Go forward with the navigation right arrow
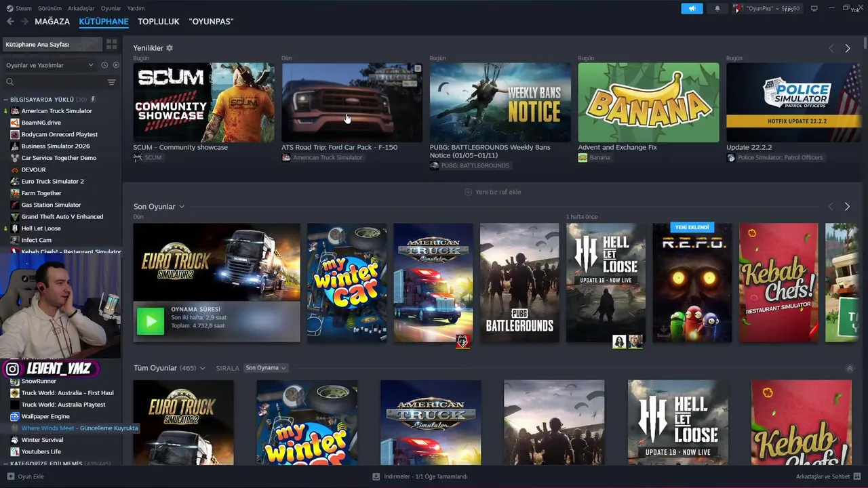This screenshot has width=868, height=488. (24, 22)
